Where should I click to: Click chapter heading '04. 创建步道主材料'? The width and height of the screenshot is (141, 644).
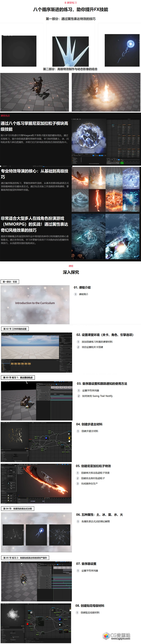[x=89, y=424]
